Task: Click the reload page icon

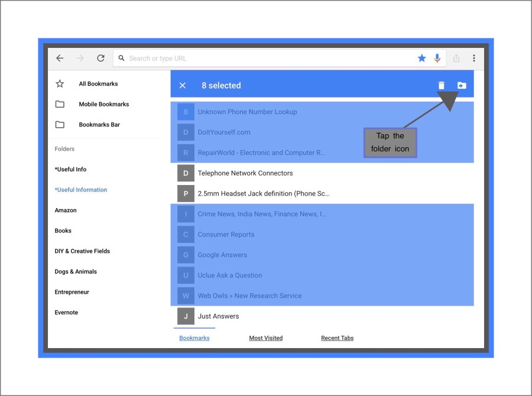Action: pyautogui.click(x=100, y=59)
